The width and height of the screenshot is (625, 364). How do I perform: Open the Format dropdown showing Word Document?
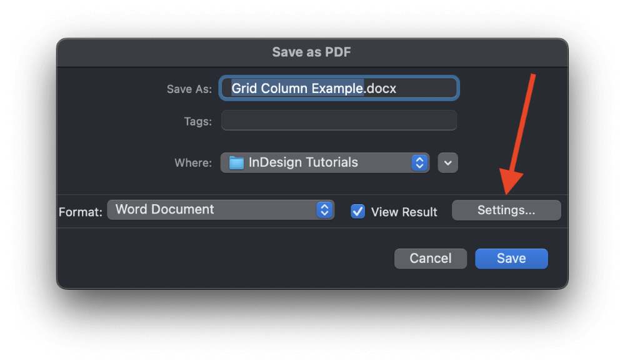point(221,210)
